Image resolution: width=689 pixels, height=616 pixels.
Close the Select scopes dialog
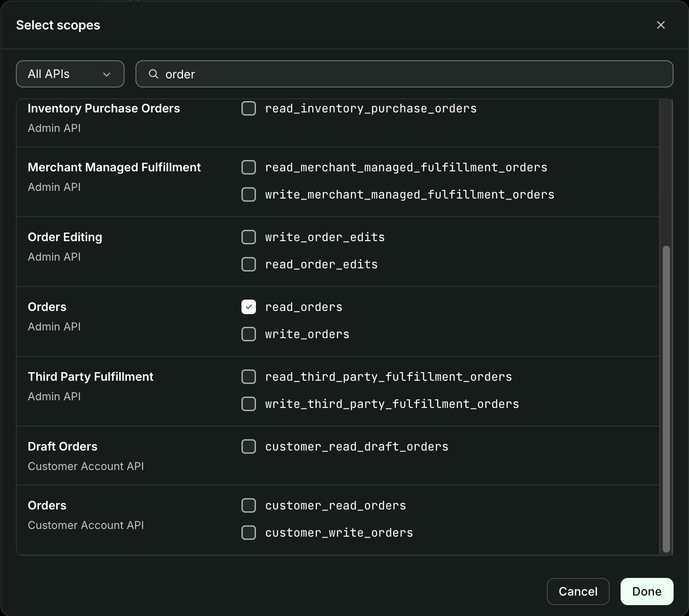660,25
